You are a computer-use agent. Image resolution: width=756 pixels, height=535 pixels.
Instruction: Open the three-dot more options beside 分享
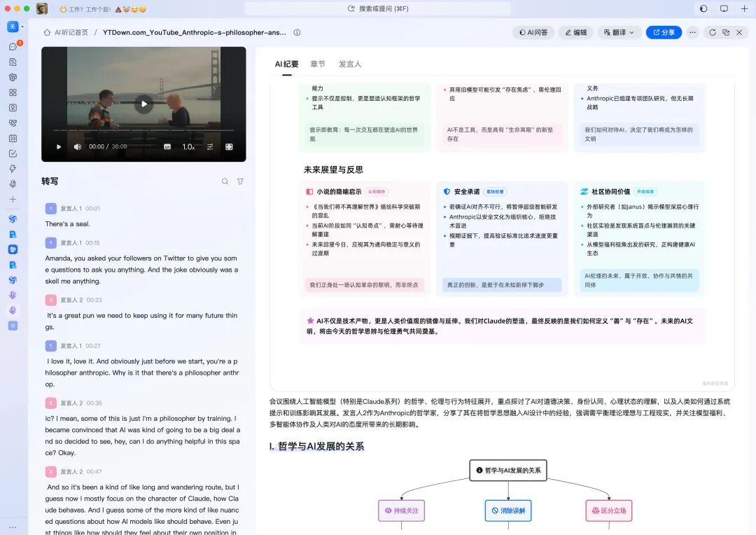point(693,32)
